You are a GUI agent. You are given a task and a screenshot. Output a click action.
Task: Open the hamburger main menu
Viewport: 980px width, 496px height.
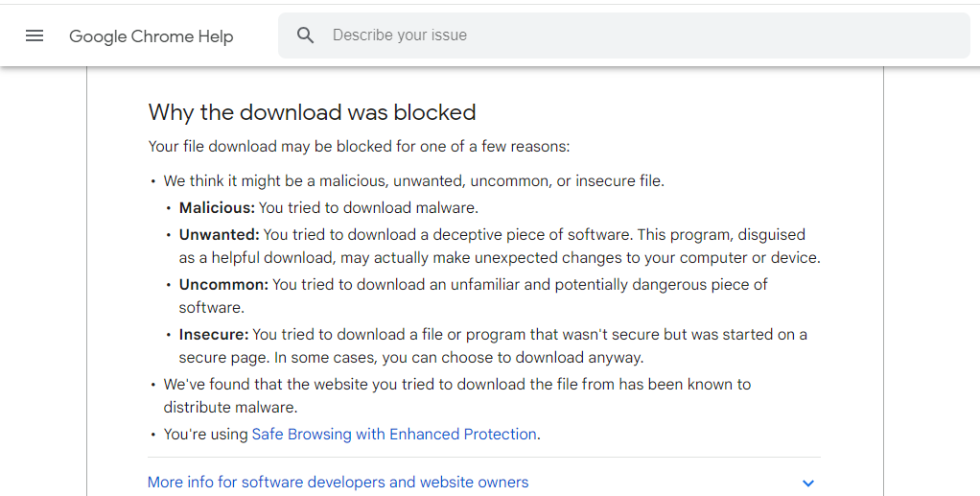(35, 35)
